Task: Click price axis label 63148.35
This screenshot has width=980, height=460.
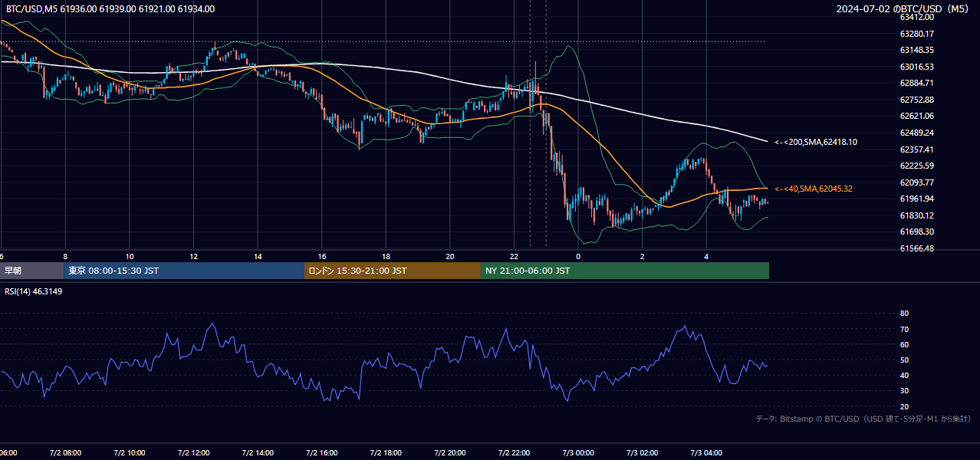Action: 916,50
